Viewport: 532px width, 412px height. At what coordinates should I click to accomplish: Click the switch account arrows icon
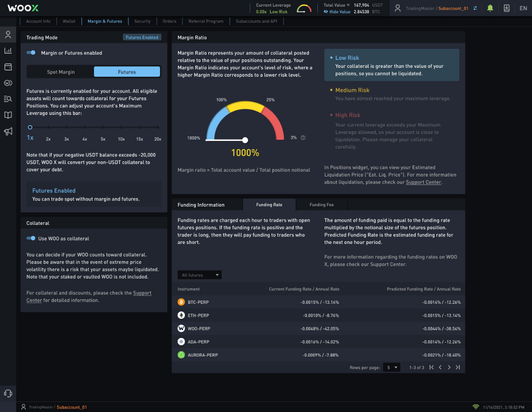pos(475,8)
